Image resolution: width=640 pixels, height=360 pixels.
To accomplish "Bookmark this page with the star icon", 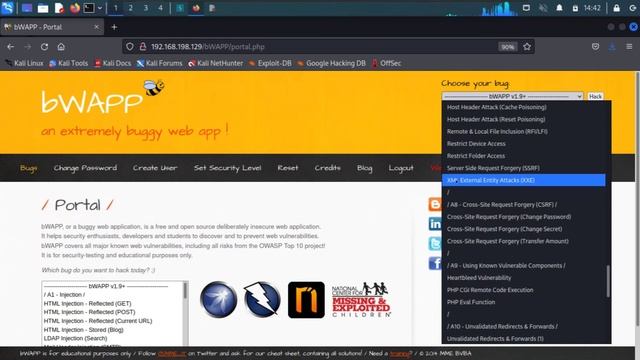I will (527, 47).
